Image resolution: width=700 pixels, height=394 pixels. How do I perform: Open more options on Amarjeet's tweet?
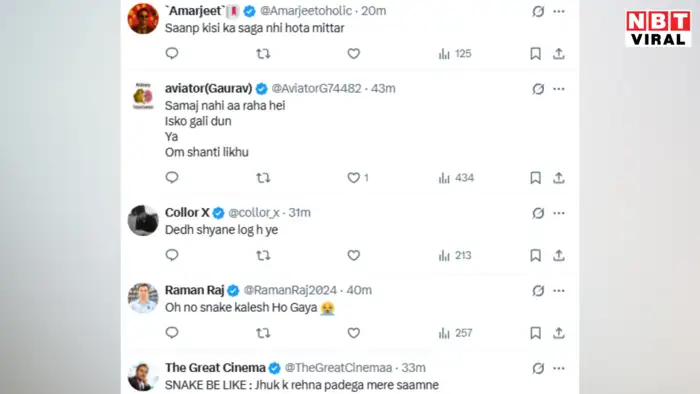click(559, 11)
